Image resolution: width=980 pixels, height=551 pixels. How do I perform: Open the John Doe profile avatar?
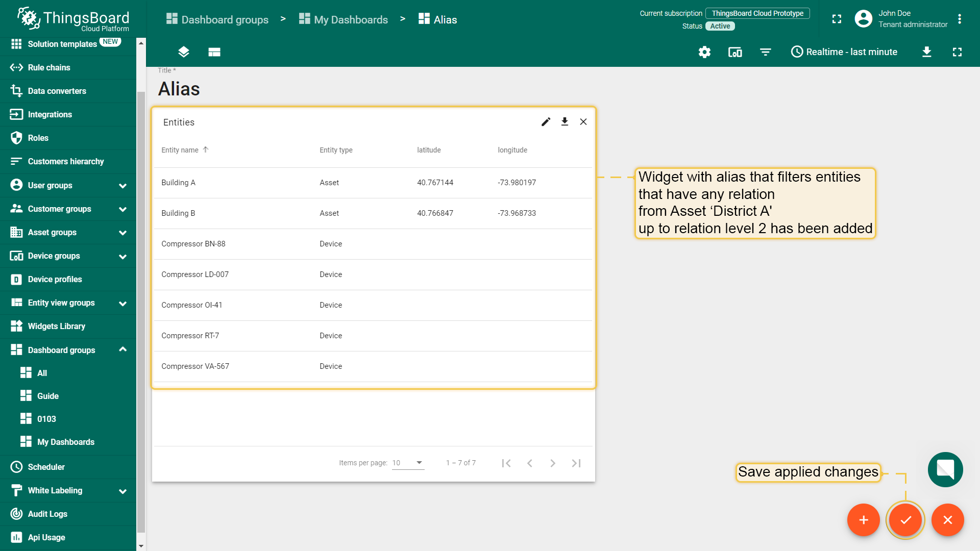coord(863,19)
